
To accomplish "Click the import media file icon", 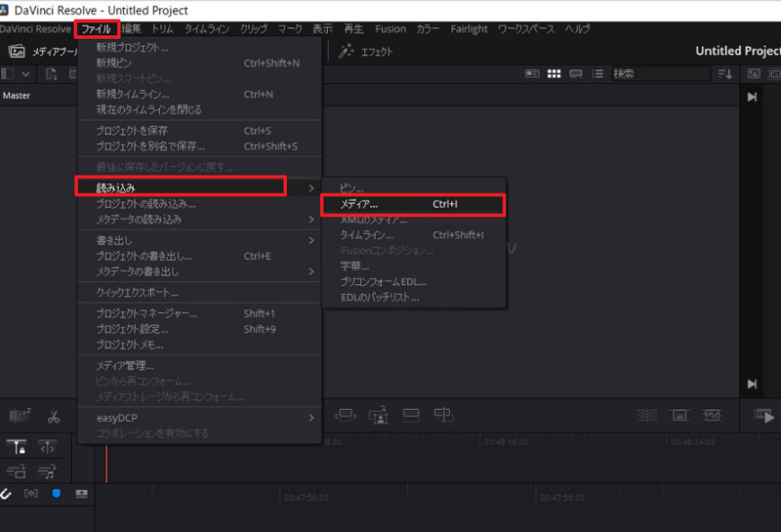I will pos(52,74).
